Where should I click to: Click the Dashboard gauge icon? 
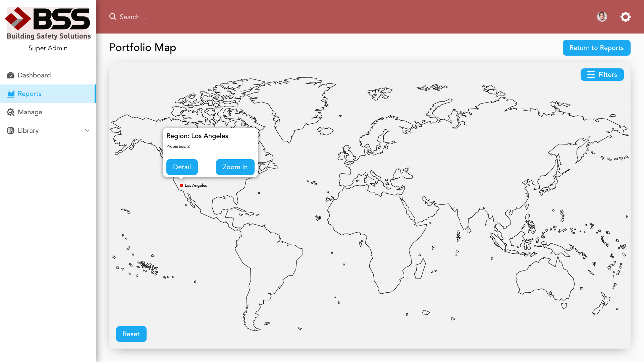(10, 75)
